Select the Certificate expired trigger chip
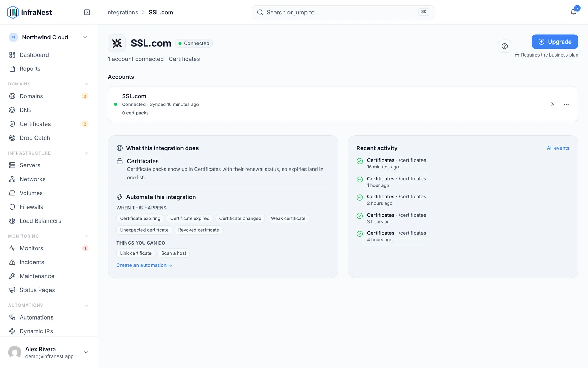 click(x=190, y=218)
